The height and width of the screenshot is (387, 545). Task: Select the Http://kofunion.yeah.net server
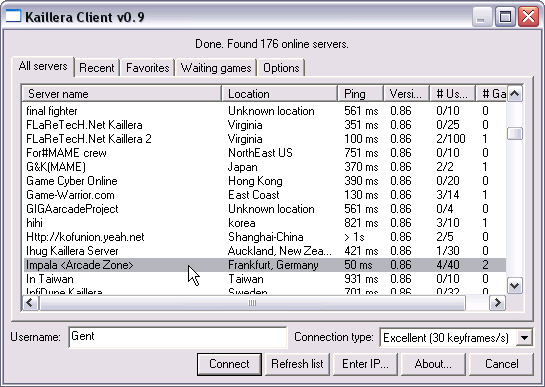pos(264,237)
